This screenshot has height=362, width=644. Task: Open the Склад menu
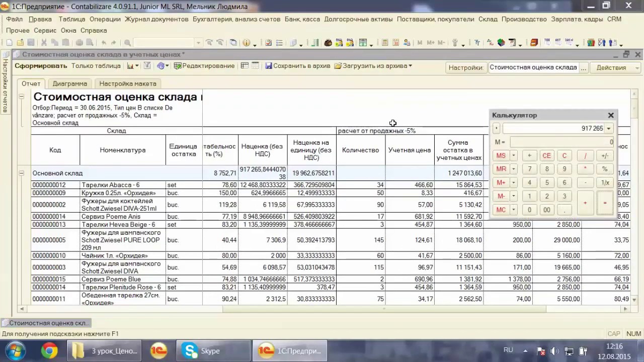488,19
